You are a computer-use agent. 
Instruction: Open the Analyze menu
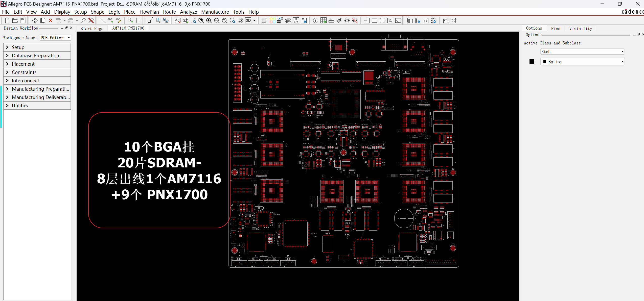coord(188,12)
